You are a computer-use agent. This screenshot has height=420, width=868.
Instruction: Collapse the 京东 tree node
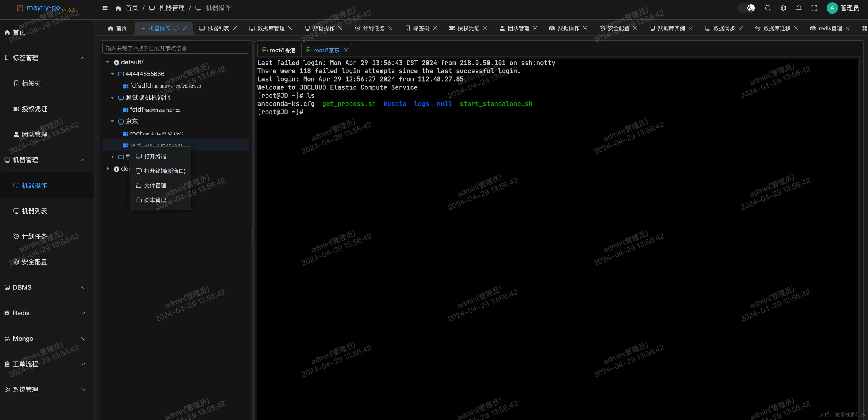[x=113, y=121]
